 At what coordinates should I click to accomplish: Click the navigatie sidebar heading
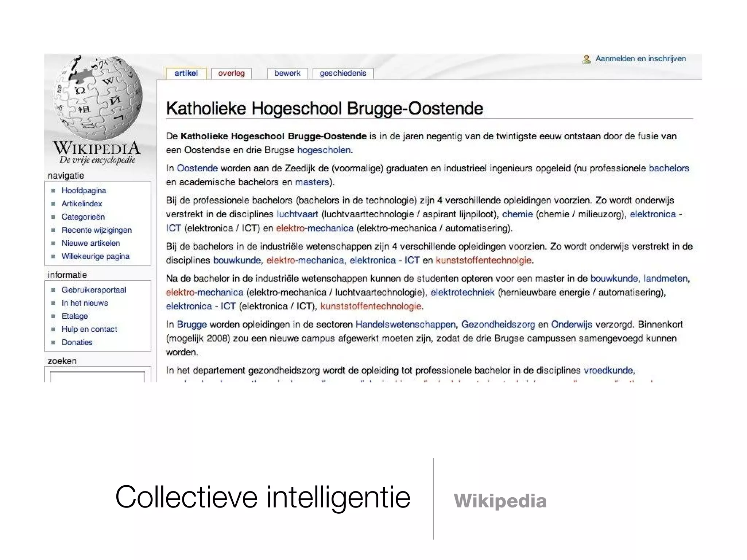[66, 175]
